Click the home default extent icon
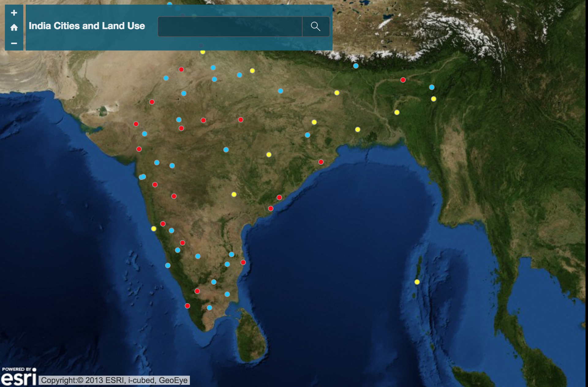 [14, 28]
